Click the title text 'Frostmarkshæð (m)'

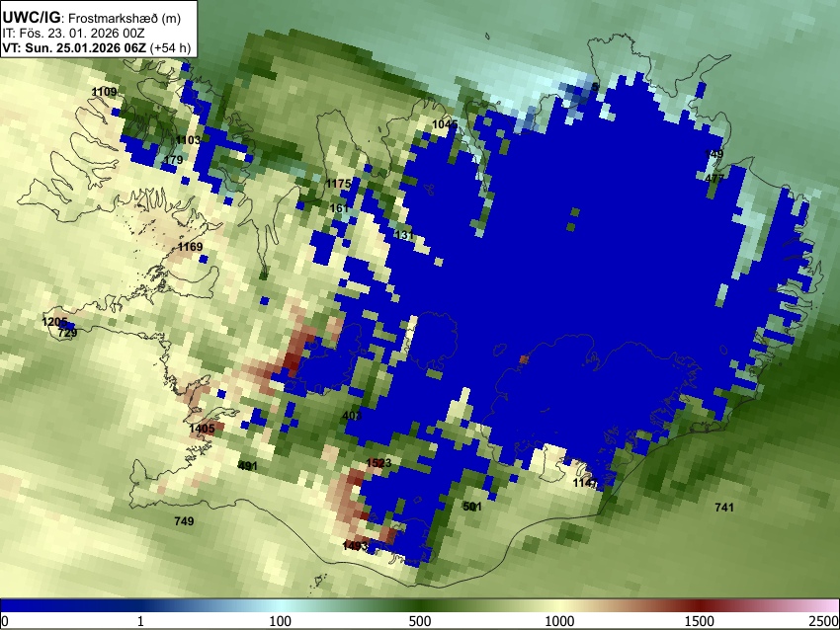(125, 18)
